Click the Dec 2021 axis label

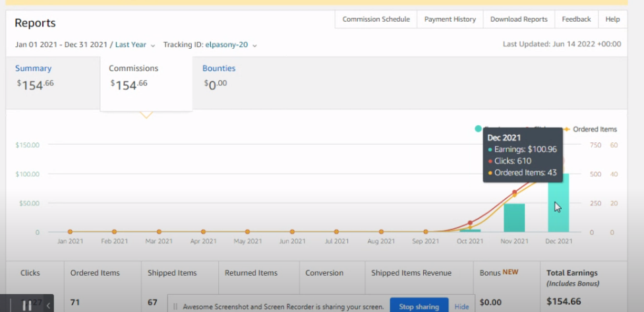pyautogui.click(x=558, y=241)
